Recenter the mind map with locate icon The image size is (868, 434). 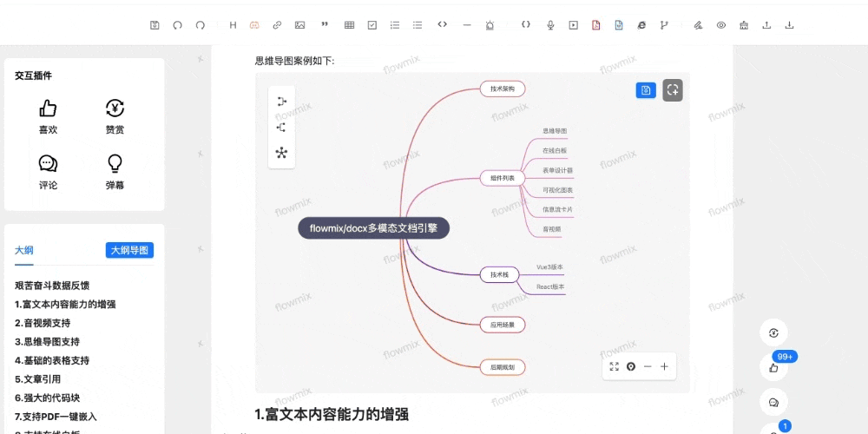click(x=630, y=366)
